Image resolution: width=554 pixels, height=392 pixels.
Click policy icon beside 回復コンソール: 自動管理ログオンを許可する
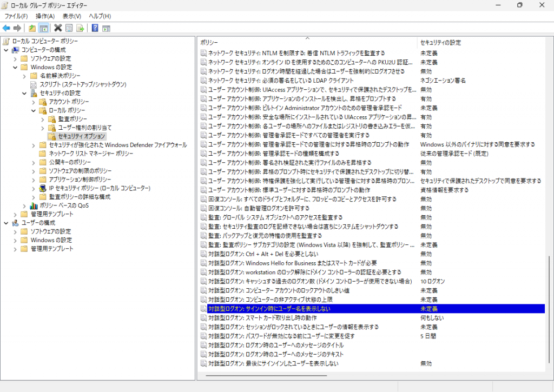(203, 208)
